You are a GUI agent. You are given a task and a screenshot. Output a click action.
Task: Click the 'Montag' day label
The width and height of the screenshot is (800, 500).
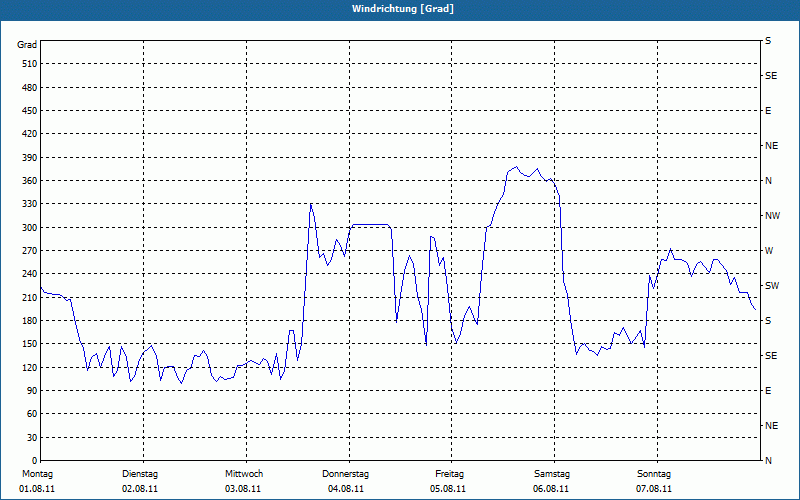37,474
